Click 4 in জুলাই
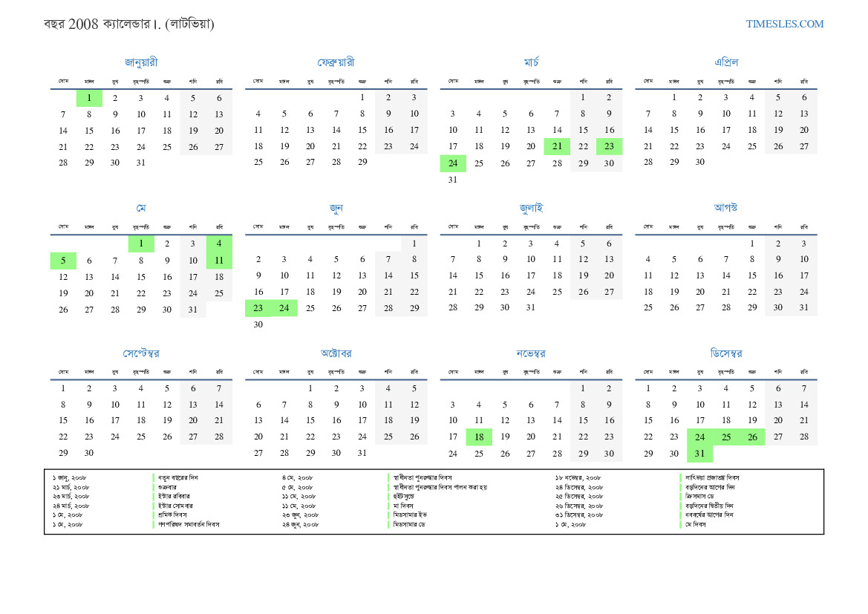Viewport: 868px width, 614px height. pyautogui.click(x=556, y=244)
